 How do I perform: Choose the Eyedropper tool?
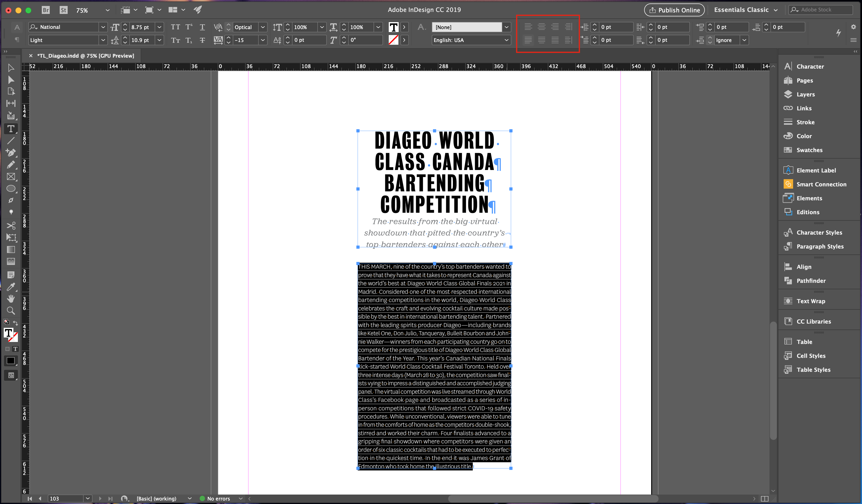[x=11, y=287]
